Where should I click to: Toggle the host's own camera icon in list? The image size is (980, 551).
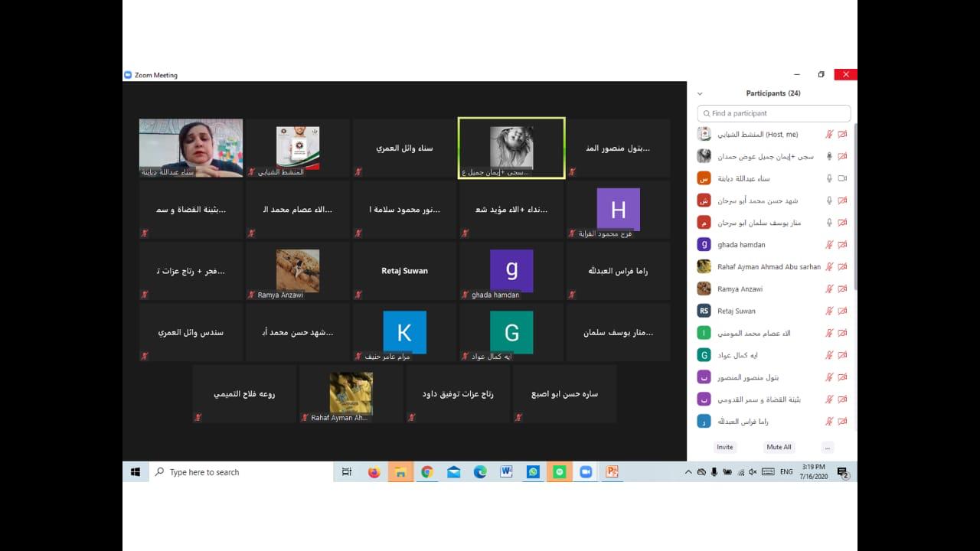point(842,135)
